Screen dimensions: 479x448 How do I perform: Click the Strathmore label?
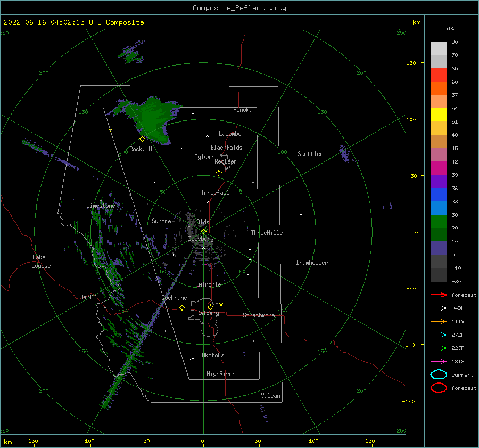click(259, 315)
